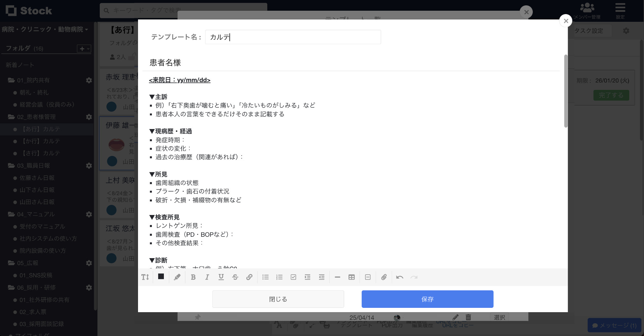Insert a horizontal rule
This screenshot has height=336, width=644.
(x=337, y=277)
